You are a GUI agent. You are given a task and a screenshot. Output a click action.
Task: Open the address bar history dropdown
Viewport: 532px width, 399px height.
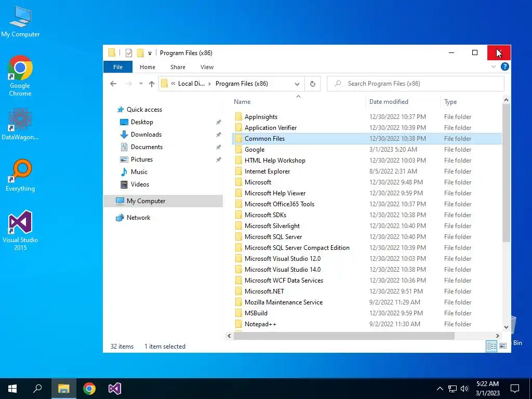tap(297, 84)
